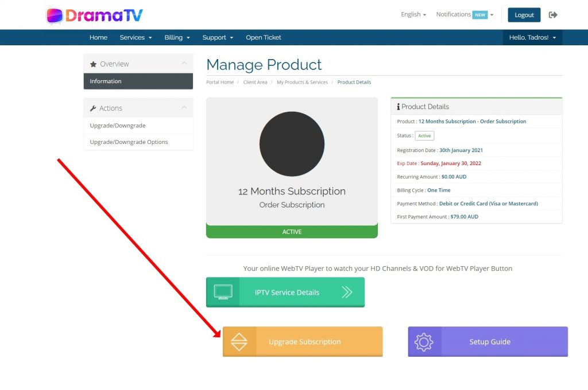This screenshot has width=588, height=390.
Task: Expand the Hello, Tadros! account menu
Action: pos(532,38)
